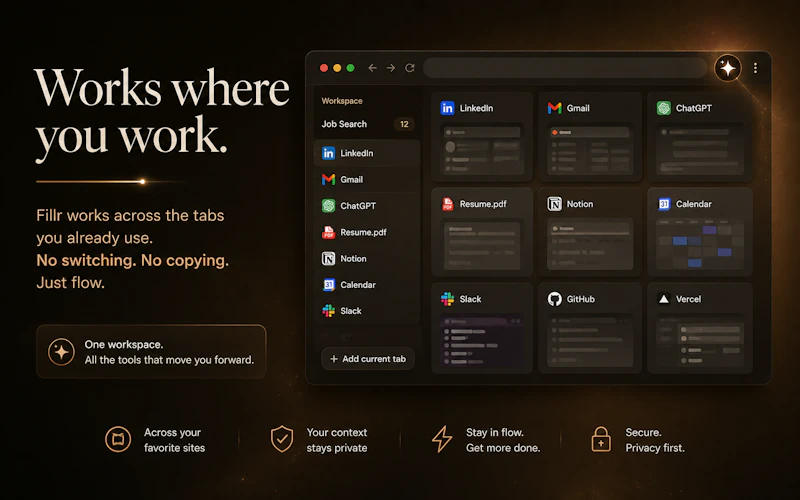
Task: Open the three-dot browser menu
Action: [x=756, y=68]
